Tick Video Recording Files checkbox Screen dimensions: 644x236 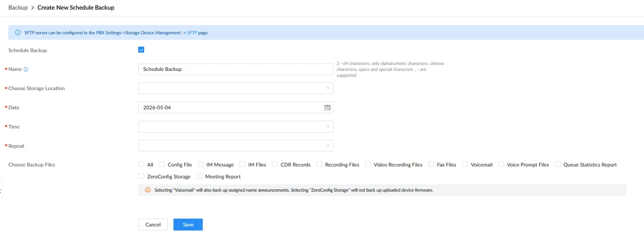pyautogui.click(x=368, y=164)
